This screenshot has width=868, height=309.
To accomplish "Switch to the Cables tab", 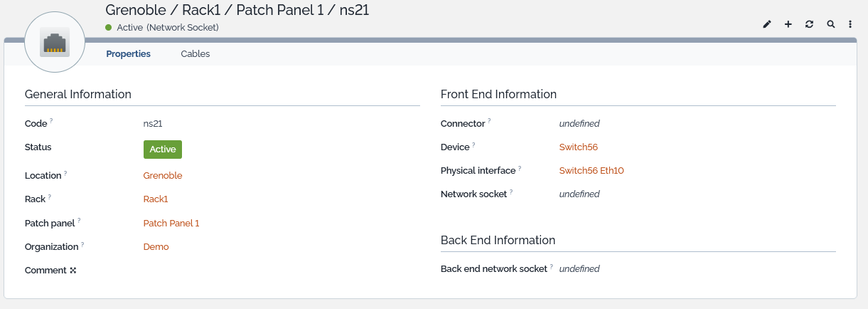I will coord(195,53).
